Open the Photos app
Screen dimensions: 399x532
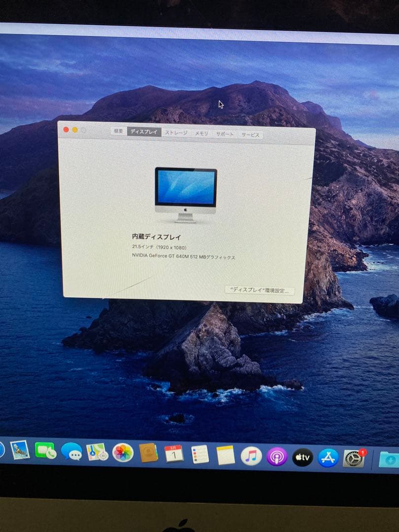point(122,453)
